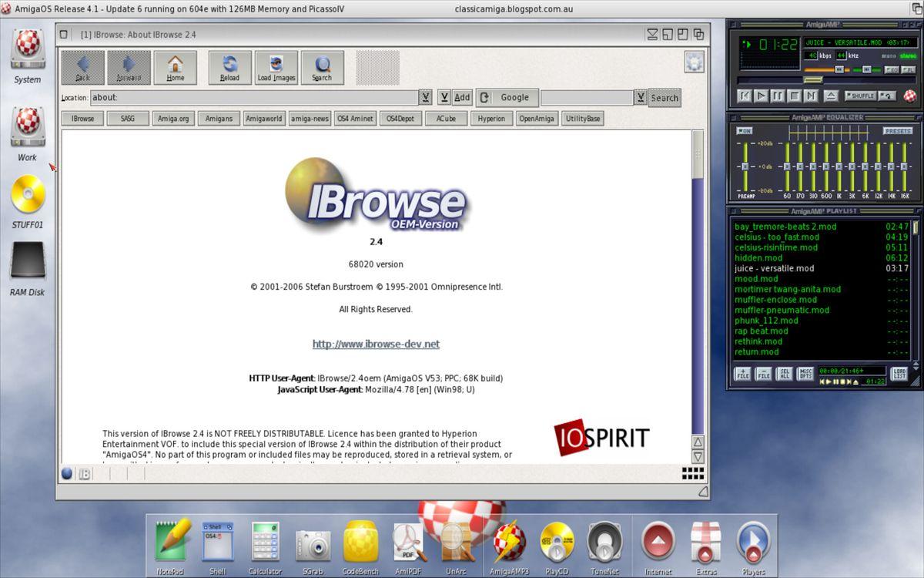Open Misc Opts menu in playlist
The width and height of the screenshot is (924, 578).
tap(805, 374)
